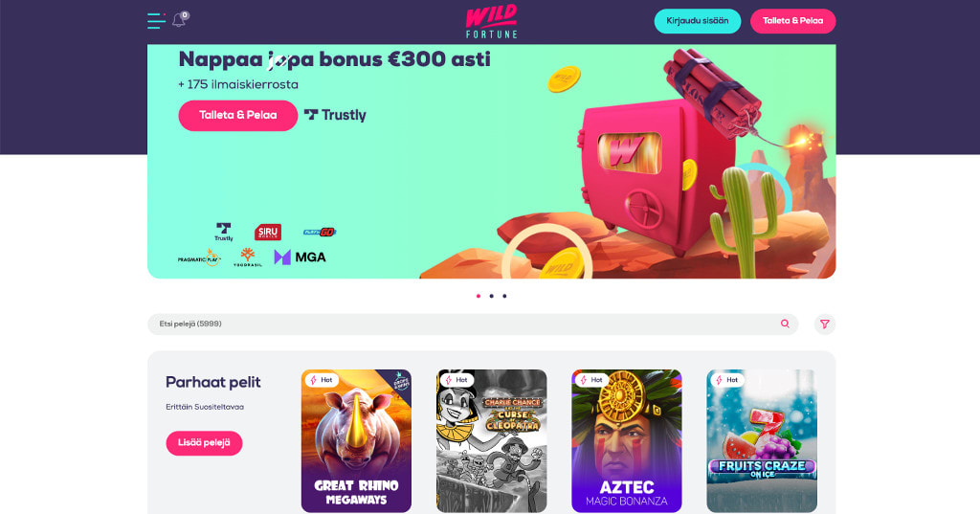Open the hamburger menu icon

(x=156, y=21)
